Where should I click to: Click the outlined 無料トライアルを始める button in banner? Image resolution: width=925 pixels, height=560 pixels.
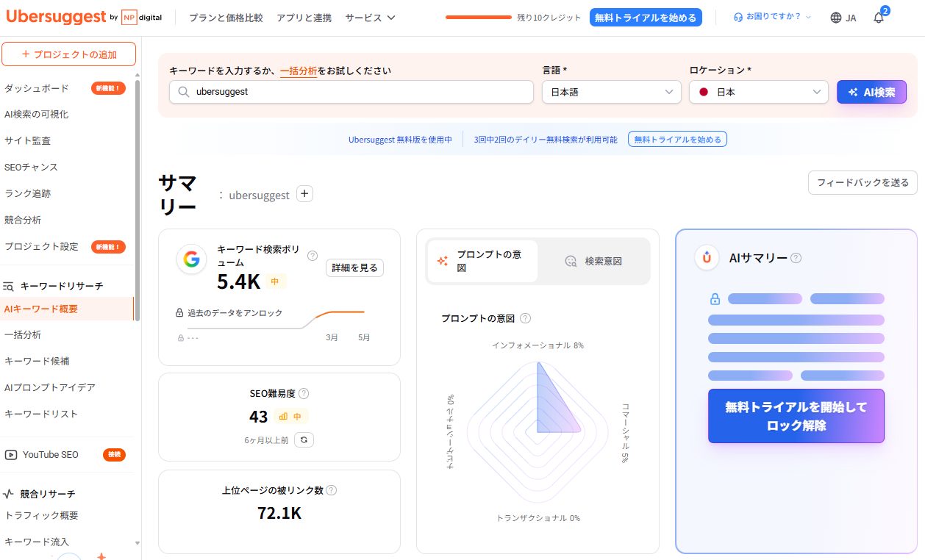677,139
